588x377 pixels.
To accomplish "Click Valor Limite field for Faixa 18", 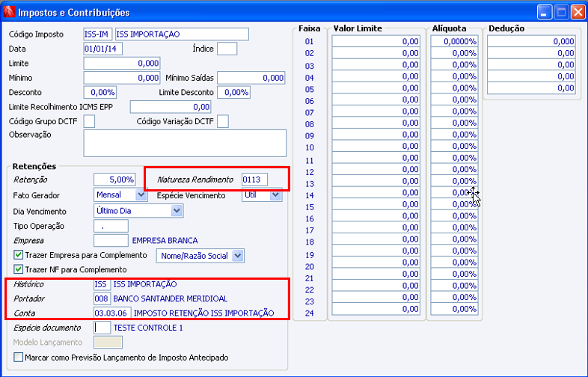I will coord(376,239).
